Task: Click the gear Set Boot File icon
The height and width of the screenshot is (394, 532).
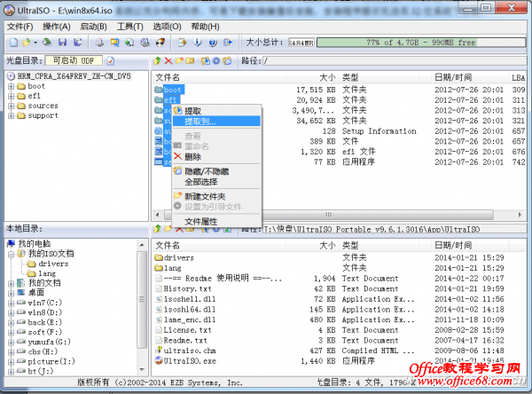Action: [216, 61]
